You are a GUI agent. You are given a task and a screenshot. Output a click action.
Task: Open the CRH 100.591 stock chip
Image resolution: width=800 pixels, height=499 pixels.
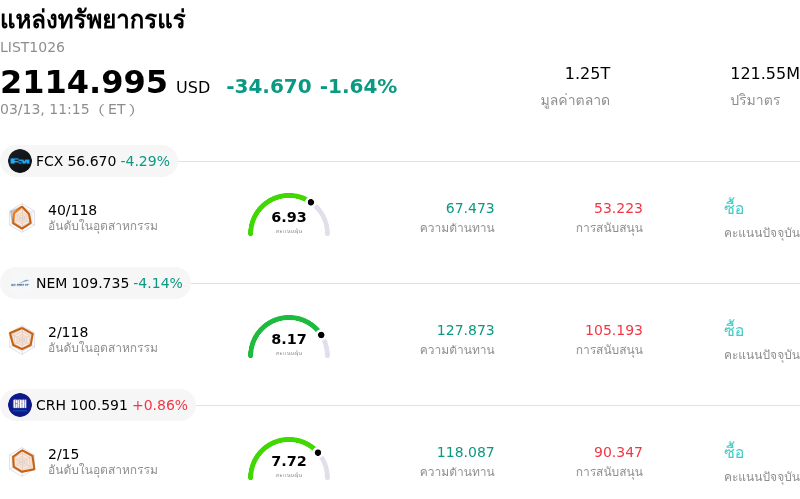(x=98, y=405)
